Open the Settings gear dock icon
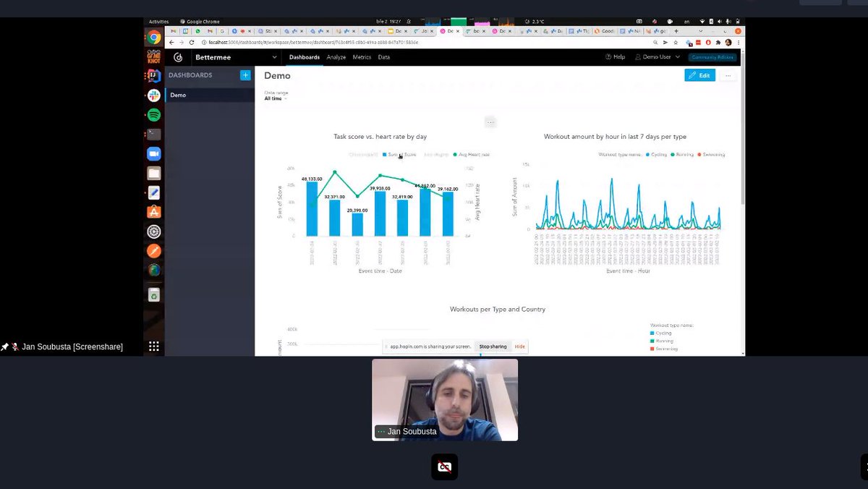This screenshot has width=868, height=489. 153,231
